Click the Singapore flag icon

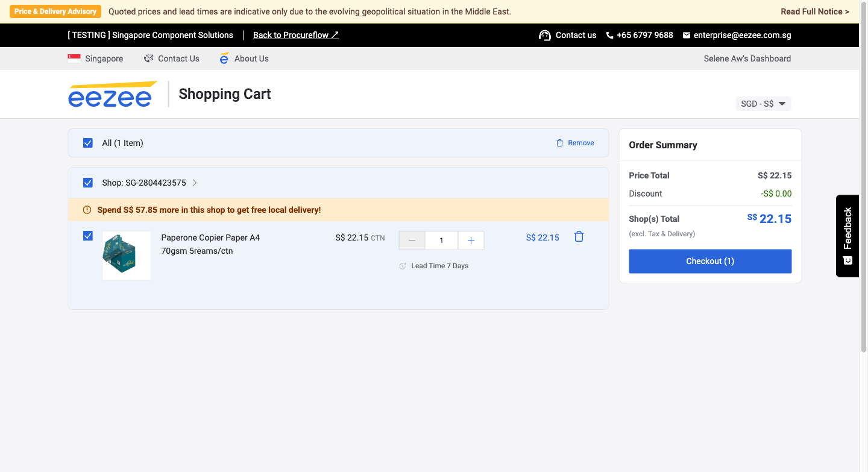pos(74,58)
